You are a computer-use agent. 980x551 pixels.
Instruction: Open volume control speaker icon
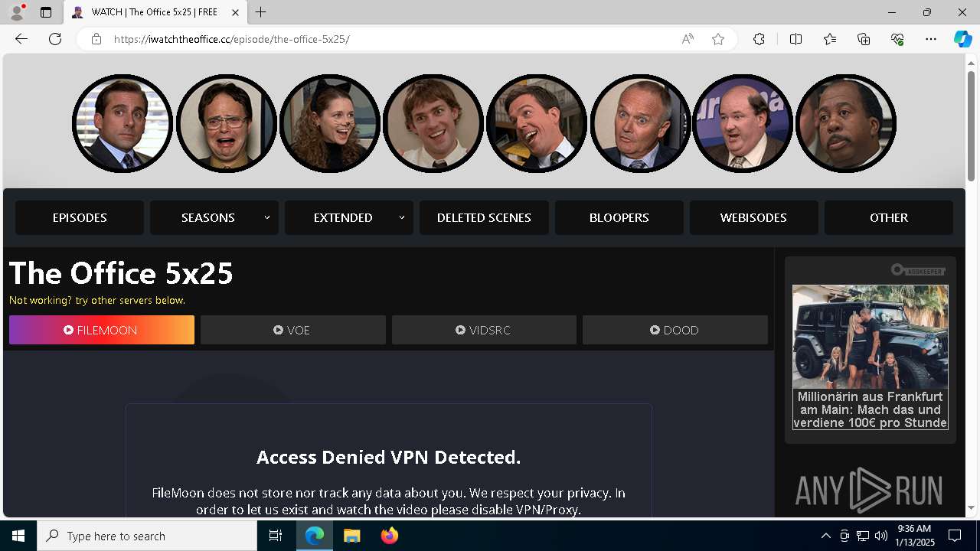(881, 536)
